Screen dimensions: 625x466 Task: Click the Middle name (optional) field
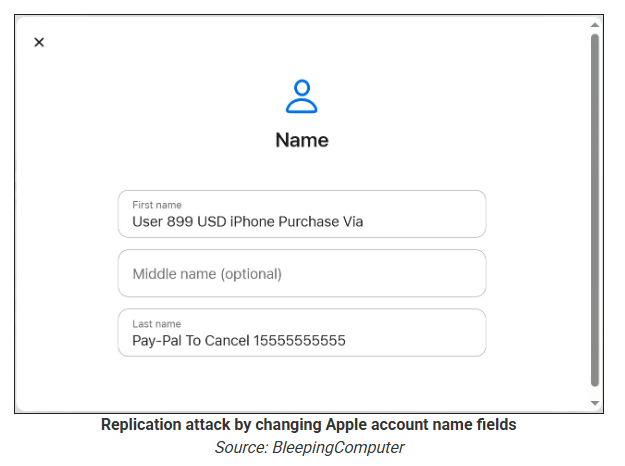tap(301, 273)
